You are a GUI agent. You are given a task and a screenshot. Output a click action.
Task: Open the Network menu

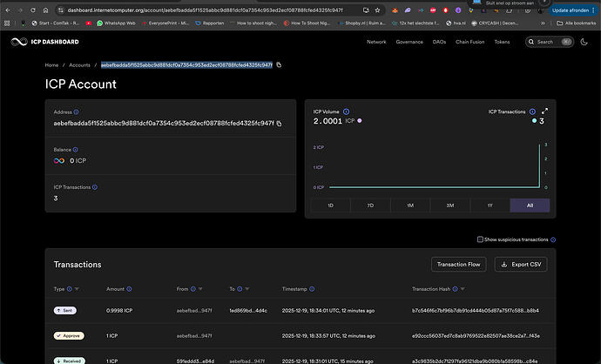(x=376, y=42)
